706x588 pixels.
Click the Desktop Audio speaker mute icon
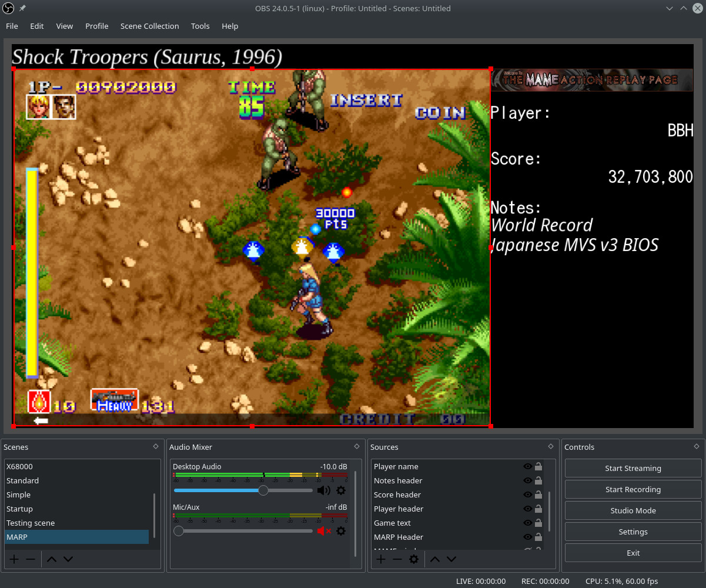323,490
